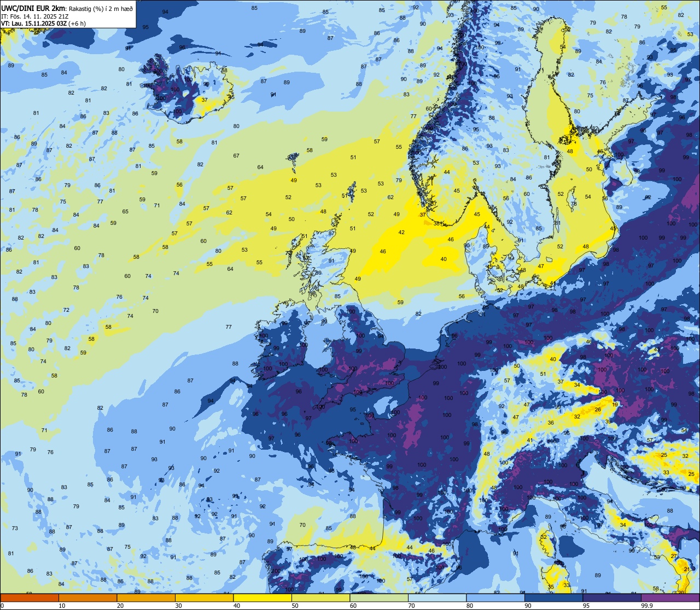Click the amber 20–30 legend color segment

pos(145,597)
